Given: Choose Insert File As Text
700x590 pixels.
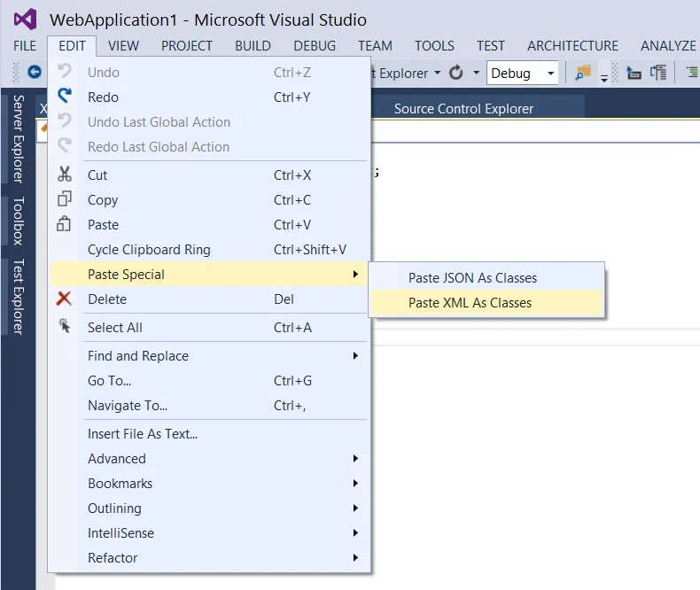Looking at the screenshot, I should (143, 433).
